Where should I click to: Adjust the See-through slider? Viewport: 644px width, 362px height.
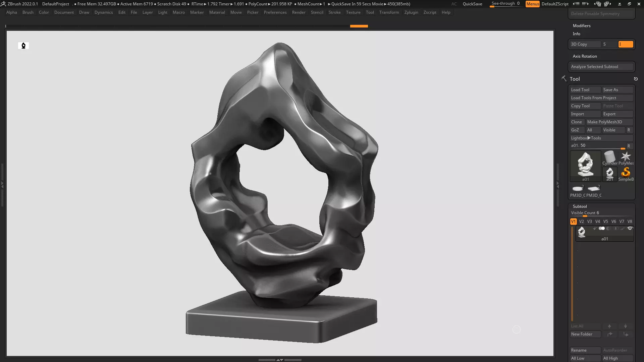click(505, 4)
